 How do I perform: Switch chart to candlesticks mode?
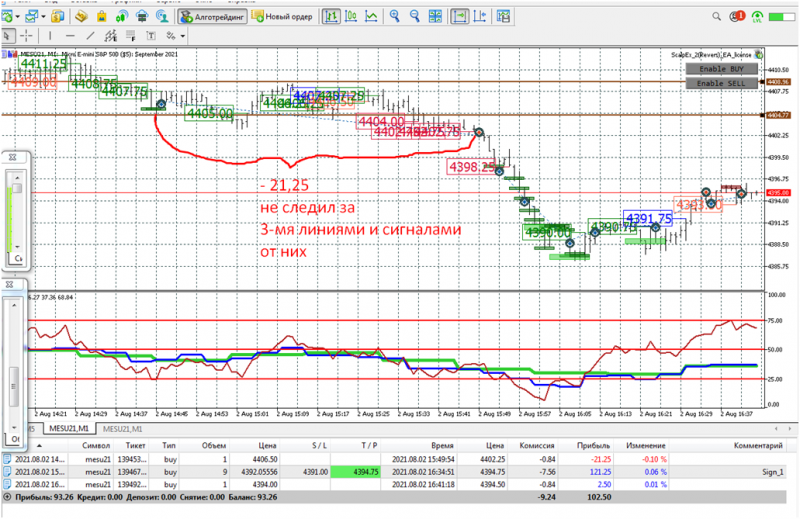tap(351, 17)
